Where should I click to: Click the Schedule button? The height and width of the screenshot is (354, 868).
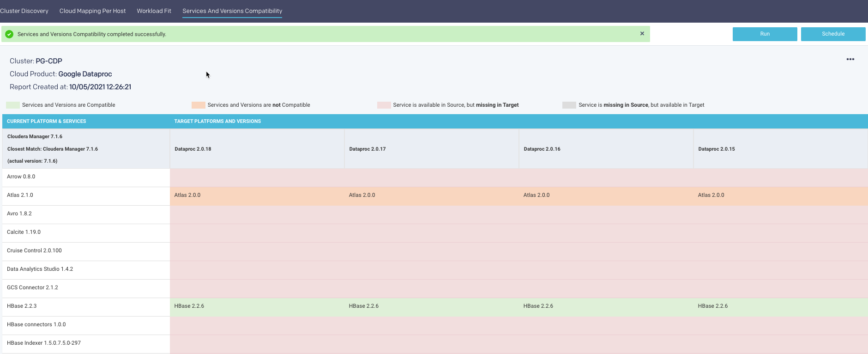(x=833, y=34)
